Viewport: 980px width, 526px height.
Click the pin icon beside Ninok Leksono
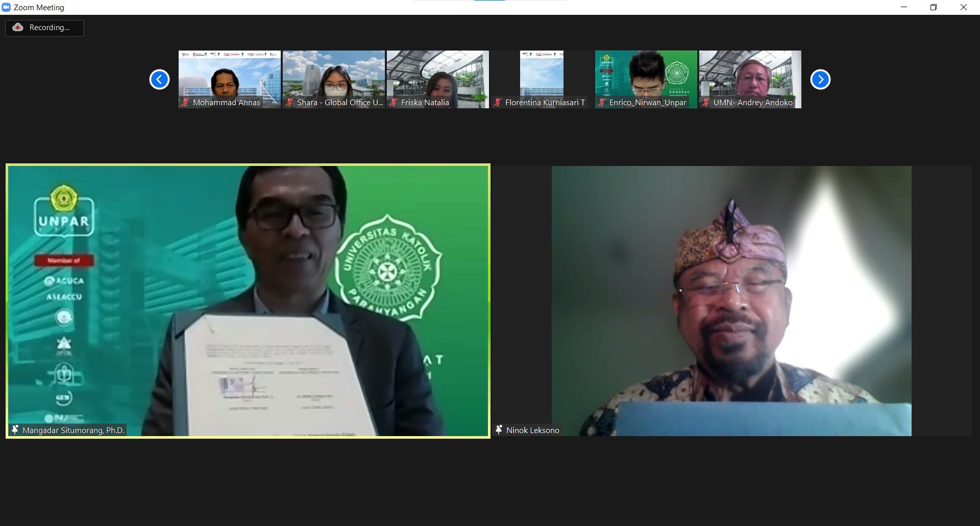tap(499, 430)
